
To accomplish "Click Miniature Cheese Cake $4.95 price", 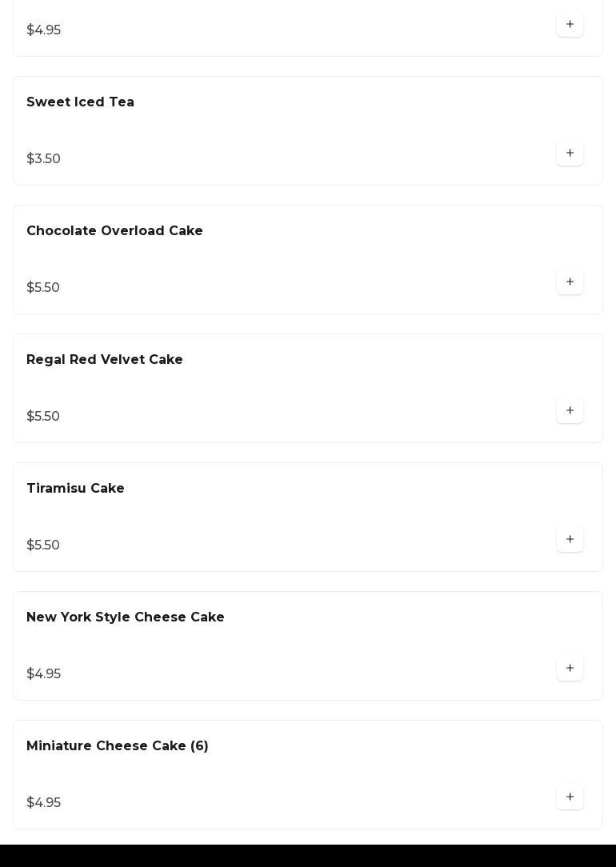I will pyautogui.click(x=44, y=803).
